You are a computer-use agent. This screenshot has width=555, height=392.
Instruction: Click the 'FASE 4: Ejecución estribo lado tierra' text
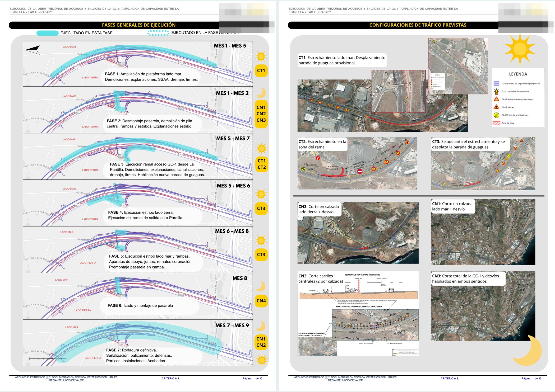(x=146, y=215)
